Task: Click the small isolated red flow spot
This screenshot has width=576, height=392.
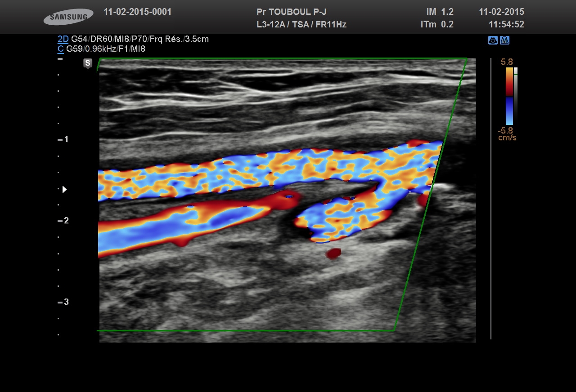Action: point(333,254)
